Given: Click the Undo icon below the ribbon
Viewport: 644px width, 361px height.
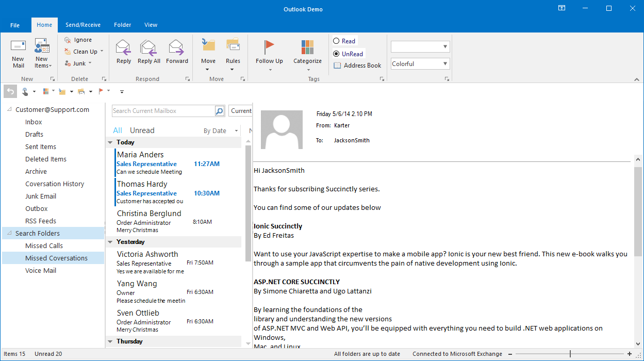Looking at the screenshot, I should pyautogui.click(x=10, y=91).
